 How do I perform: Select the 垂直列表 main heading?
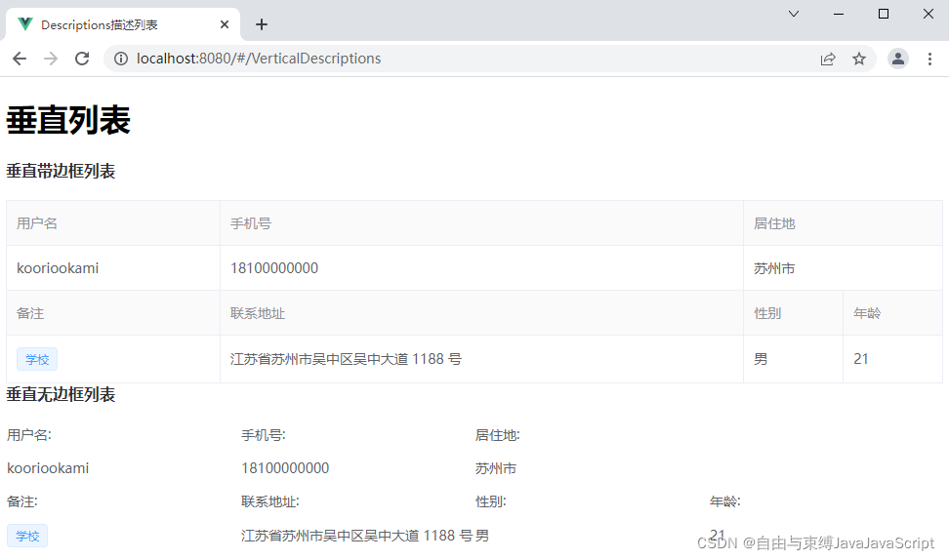pos(68,120)
